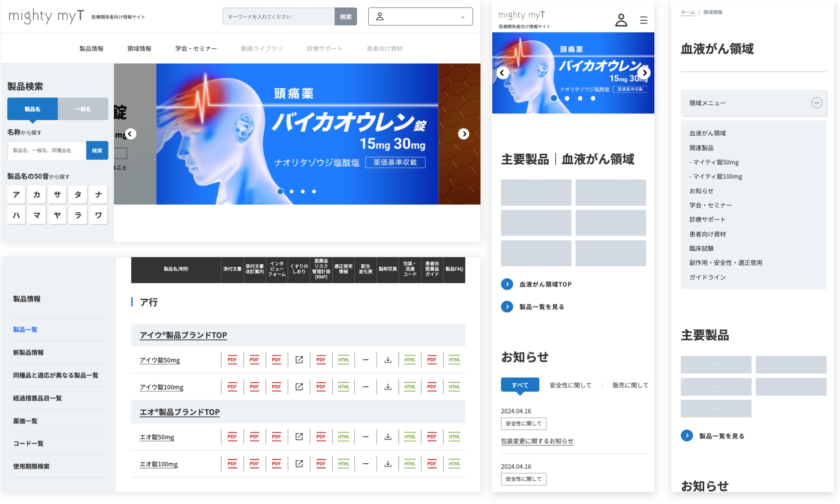
Task: Switch to the 一般名 search tab
Action: tap(83, 109)
